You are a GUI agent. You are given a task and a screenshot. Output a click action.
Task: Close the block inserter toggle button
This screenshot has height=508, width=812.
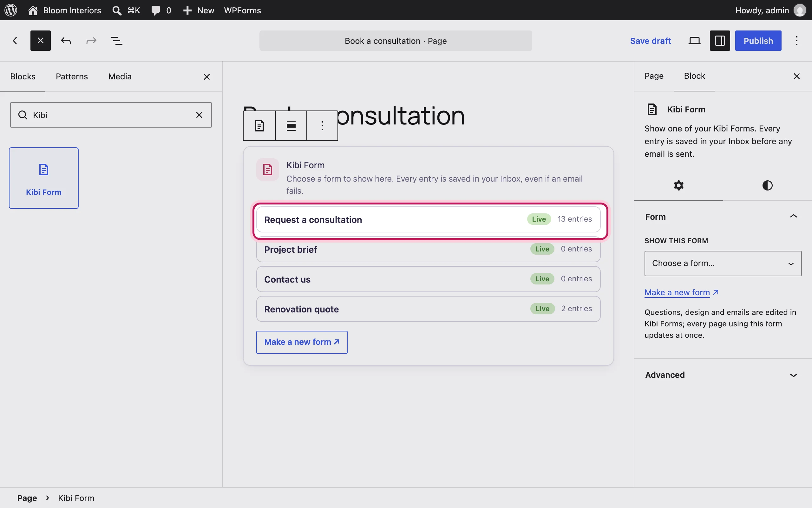41,41
